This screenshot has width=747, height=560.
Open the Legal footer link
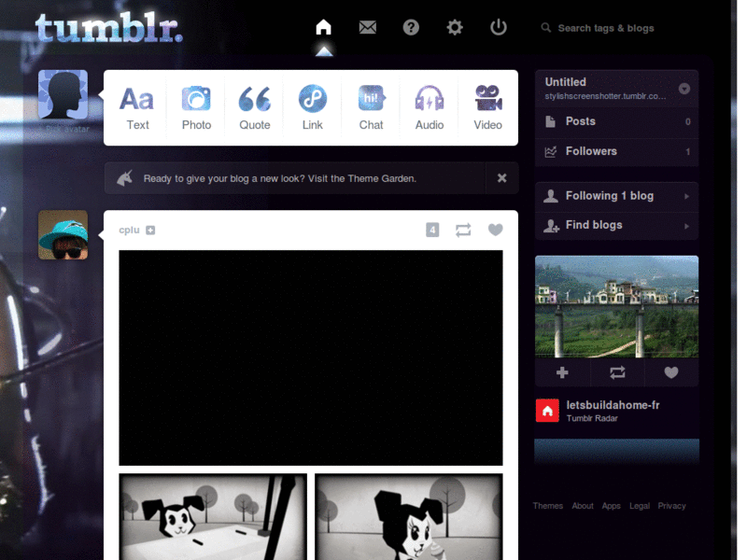pyautogui.click(x=640, y=506)
